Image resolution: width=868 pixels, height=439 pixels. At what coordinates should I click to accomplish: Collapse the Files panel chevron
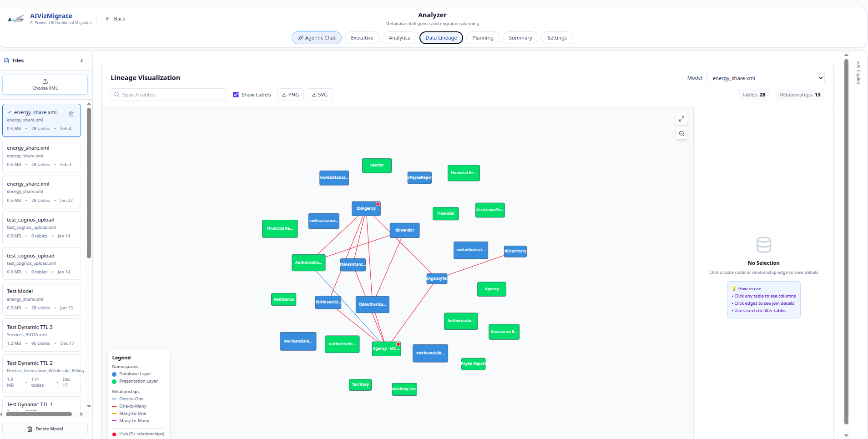pyautogui.click(x=82, y=61)
